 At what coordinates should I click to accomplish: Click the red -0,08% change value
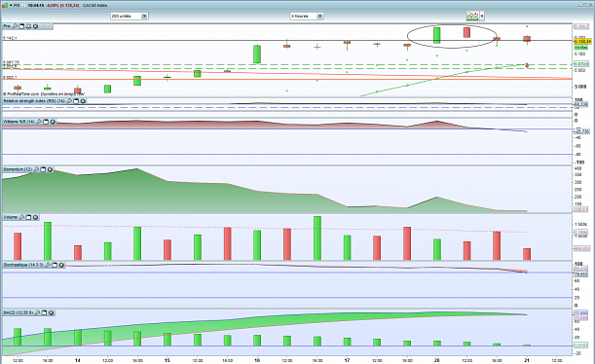point(53,5)
